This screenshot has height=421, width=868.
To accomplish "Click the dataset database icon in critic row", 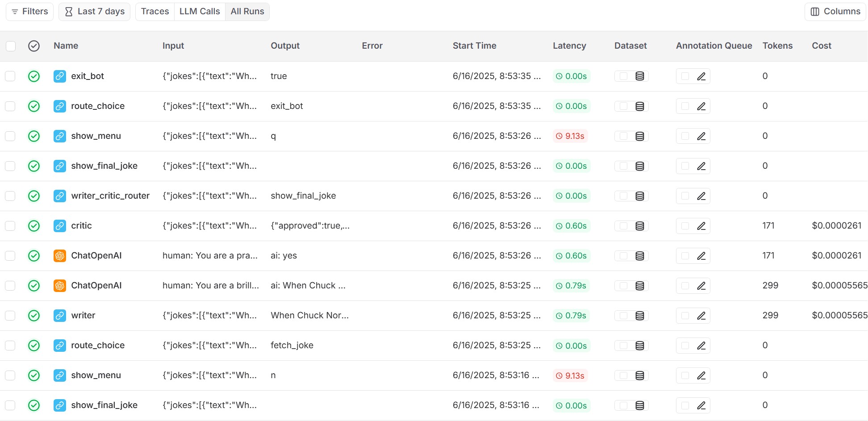I will [x=639, y=226].
